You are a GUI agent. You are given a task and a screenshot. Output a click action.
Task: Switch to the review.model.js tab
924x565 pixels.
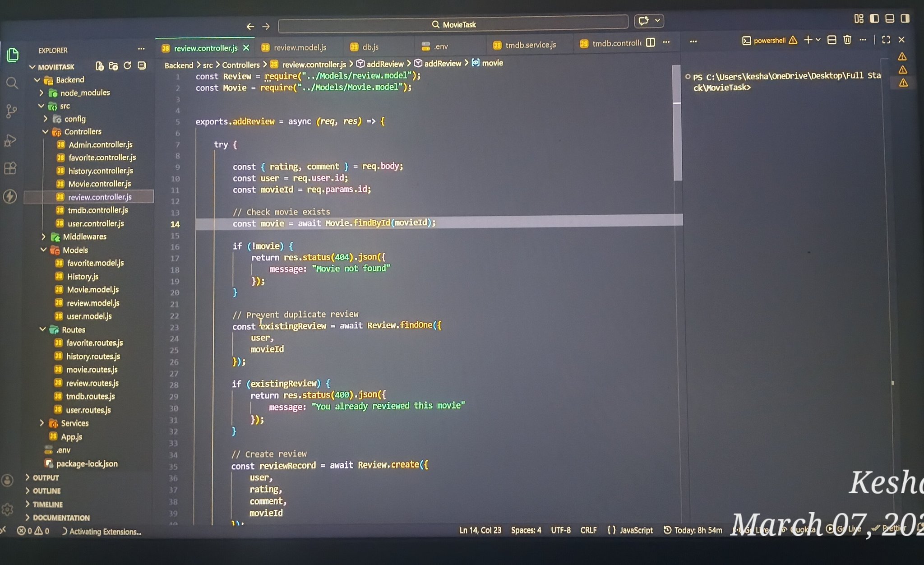[x=300, y=47]
